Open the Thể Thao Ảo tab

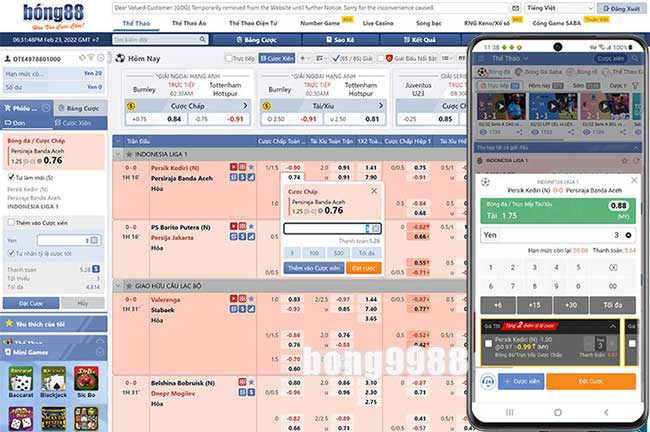189,23
